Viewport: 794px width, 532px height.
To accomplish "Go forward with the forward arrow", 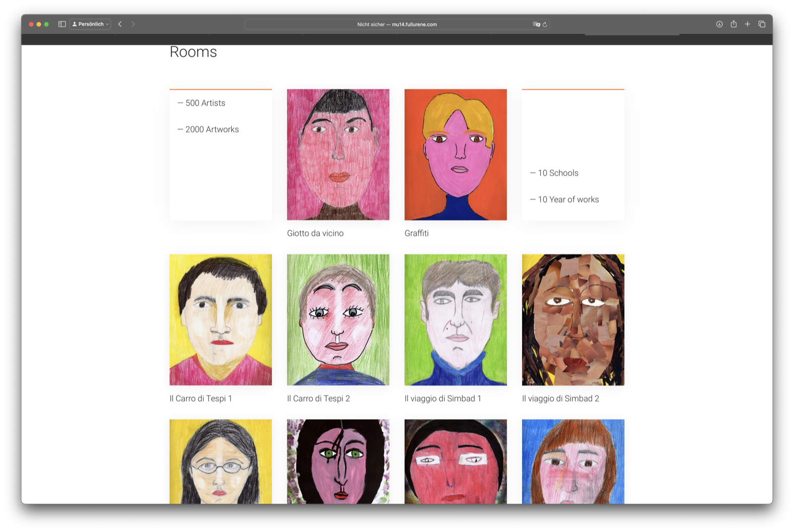I will (133, 24).
